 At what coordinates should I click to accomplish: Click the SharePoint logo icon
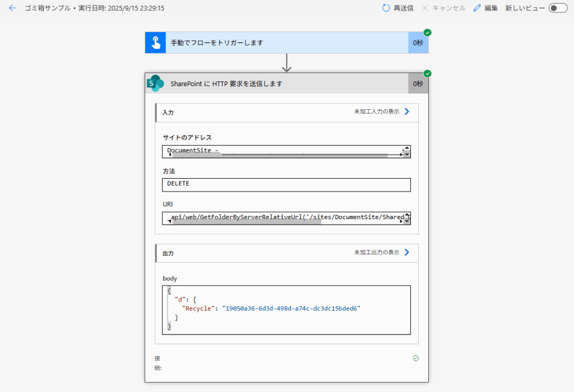pyautogui.click(x=156, y=83)
